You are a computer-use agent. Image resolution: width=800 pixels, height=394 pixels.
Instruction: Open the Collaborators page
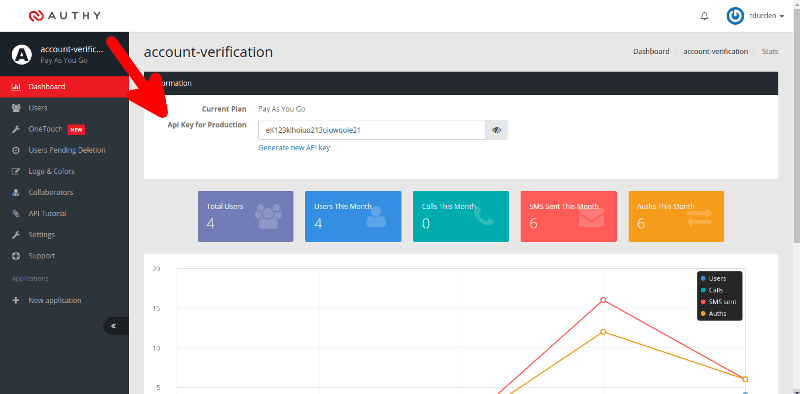[x=64, y=192]
